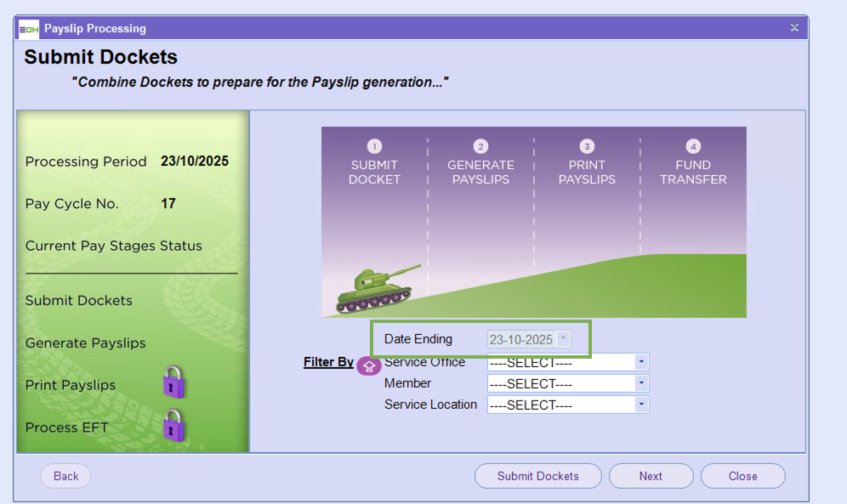Click the step 2 Generate Payslips circle

[480, 146]
